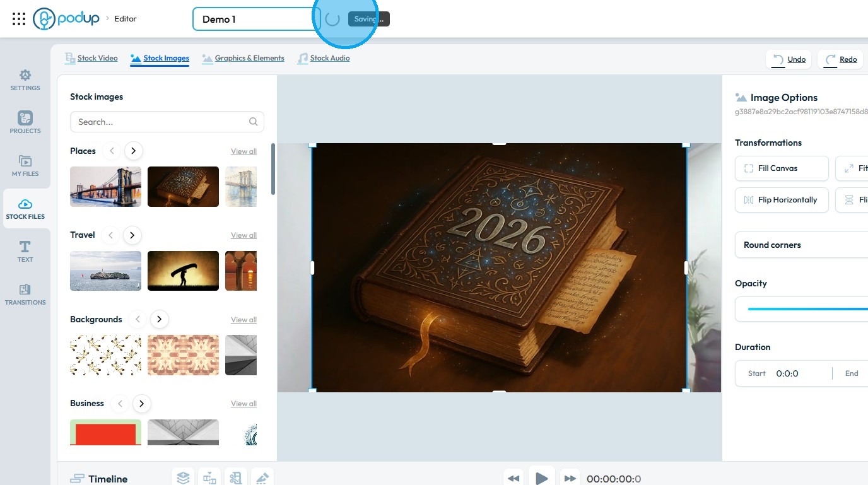View all Business images
The image size is (868, 485).
[x=243, y=404]
